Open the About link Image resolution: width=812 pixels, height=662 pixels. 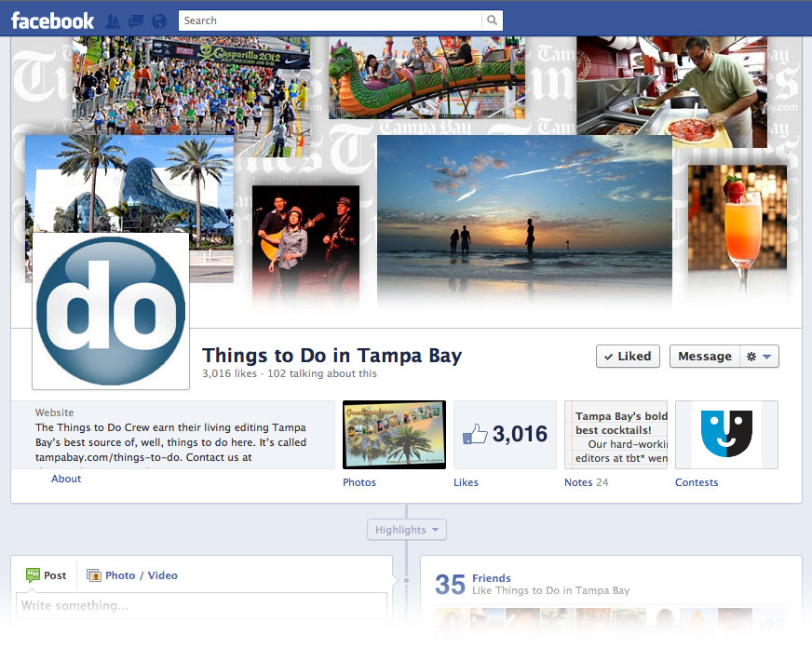[x=66, y=479]
